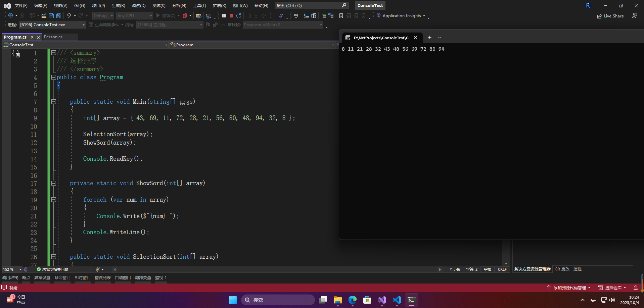The width and height of the screenshot is (644, 308).
Task: Stop debugging with the red square
Action: [231, 16]
